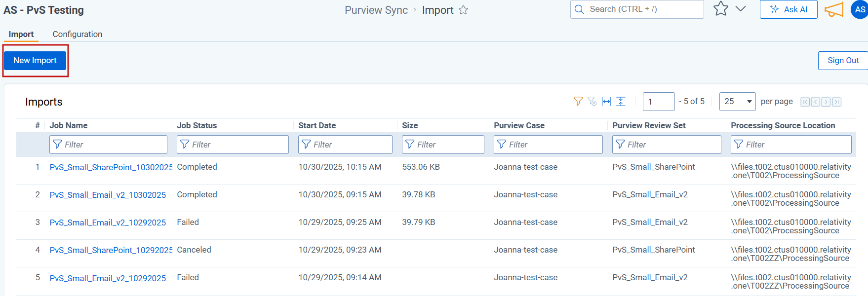
Task: Open the AS user avatar menu
Action: pos(860,9)
